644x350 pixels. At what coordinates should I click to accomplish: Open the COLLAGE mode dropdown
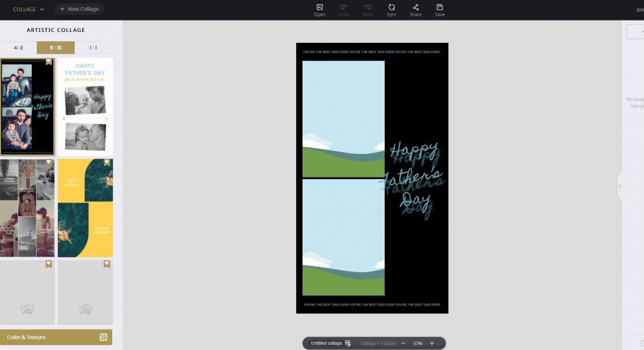coord(28,9)
